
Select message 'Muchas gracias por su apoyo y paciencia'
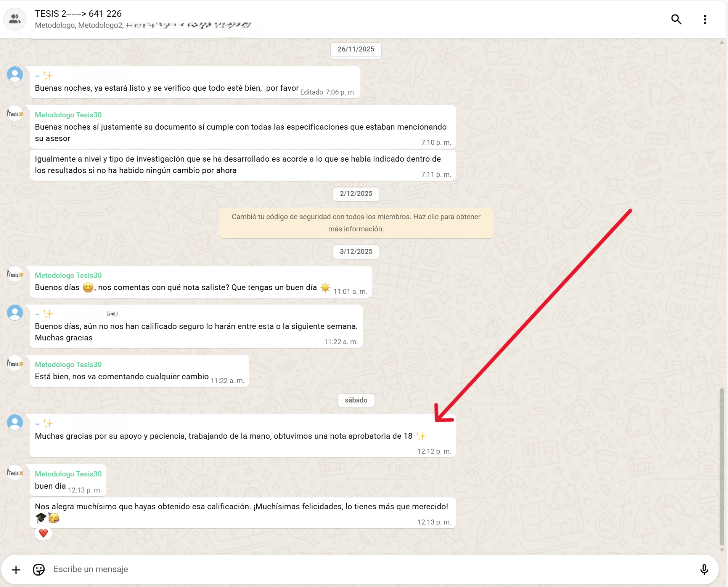tap(243, 436)
